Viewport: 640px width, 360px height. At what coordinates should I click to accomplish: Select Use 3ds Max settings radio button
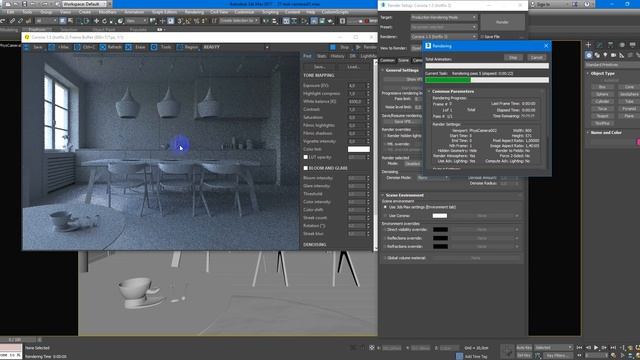point(385,207)
